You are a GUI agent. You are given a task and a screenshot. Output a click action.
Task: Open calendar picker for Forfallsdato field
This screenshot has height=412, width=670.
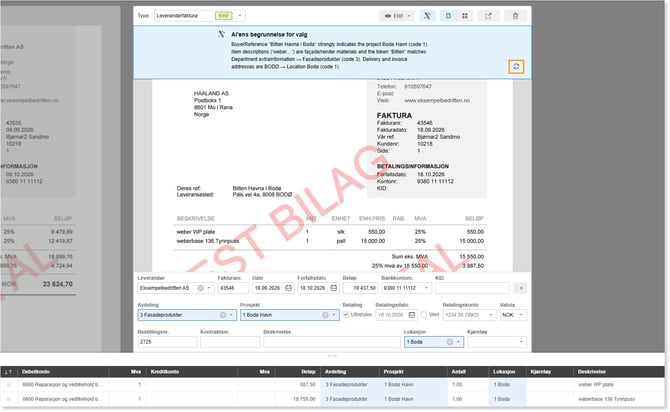(x=334, y=288)
